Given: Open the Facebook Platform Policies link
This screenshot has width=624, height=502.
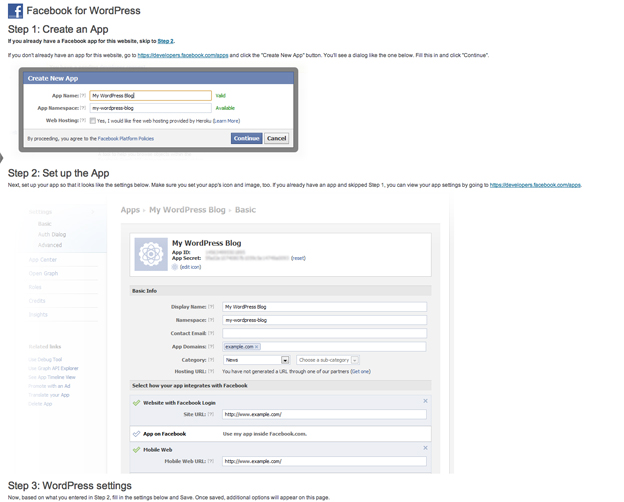Looking at the screenshot, I should pos(126,139).
